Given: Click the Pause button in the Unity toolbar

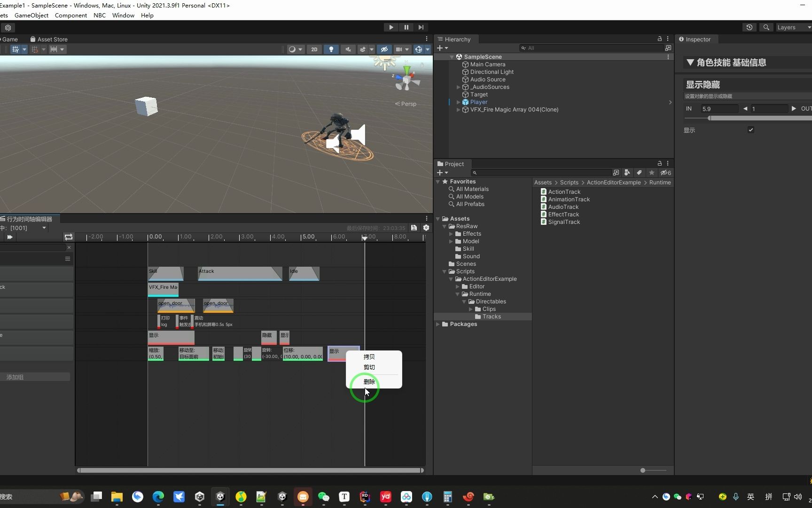Looking at the screenshot, I should [x=406, y=27].
